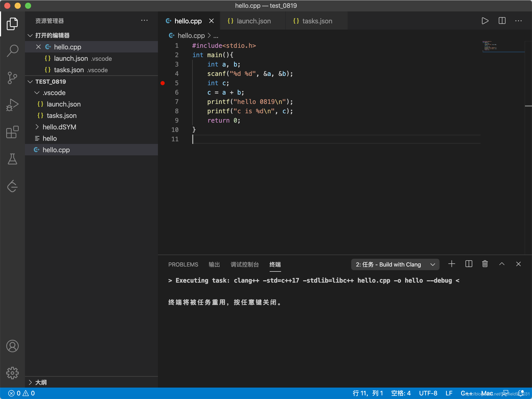Switch to the tasks.json tab
The height and width of the screenshot is (399, 532).
(x=316, y=21)
